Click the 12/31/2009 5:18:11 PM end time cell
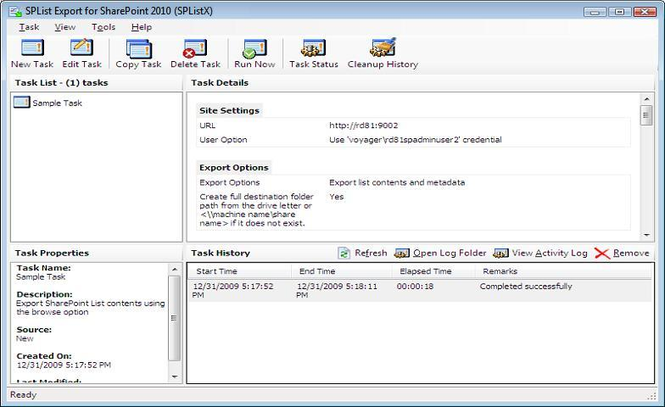Viewport: 665px width, 407px height. tap(337, 290)
